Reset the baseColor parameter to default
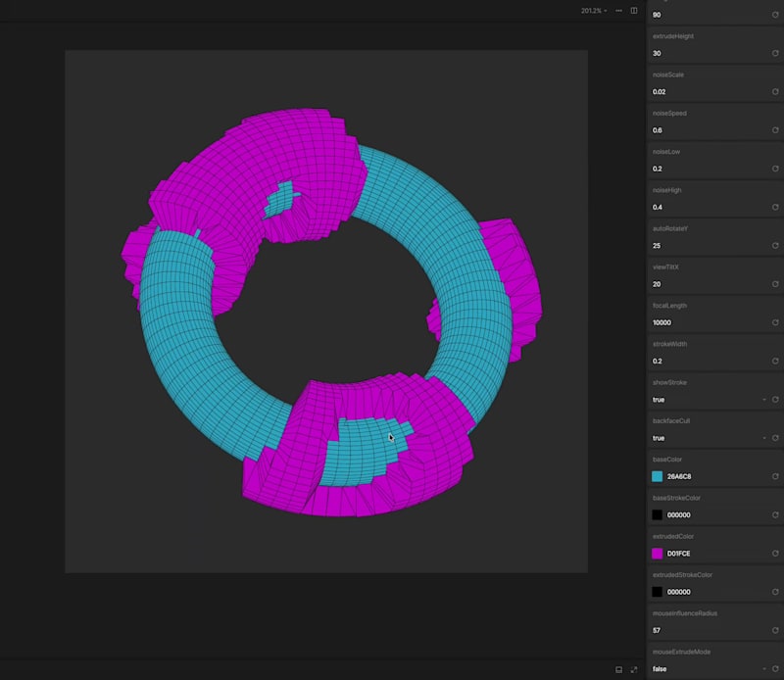The width and height of the screenshot is (784, 680). [775, 476]
